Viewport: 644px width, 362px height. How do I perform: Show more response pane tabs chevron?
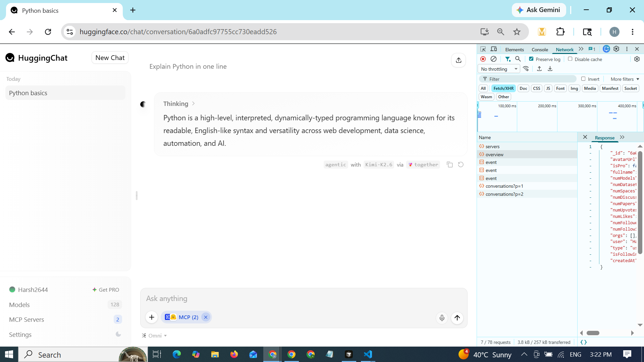point(622,137)
